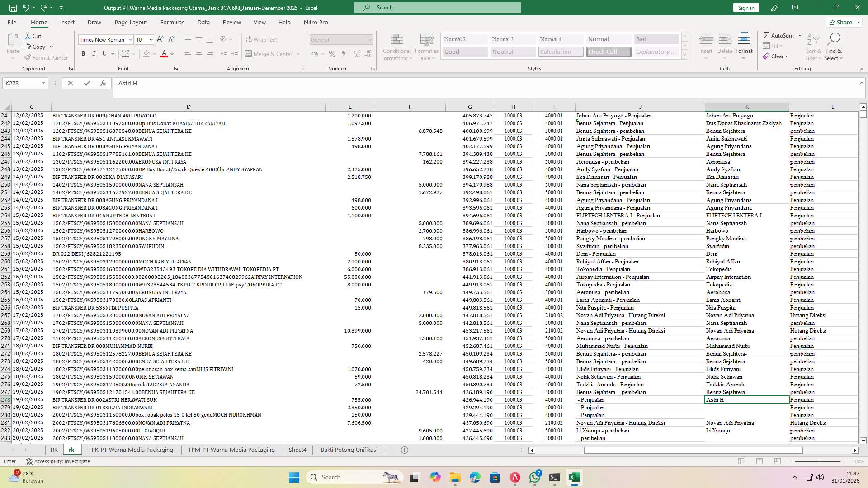Apply bold formatting to selected cell
The width and height of the screenshot is (868, 488).
pyautogui.click(x=83, y=53)
